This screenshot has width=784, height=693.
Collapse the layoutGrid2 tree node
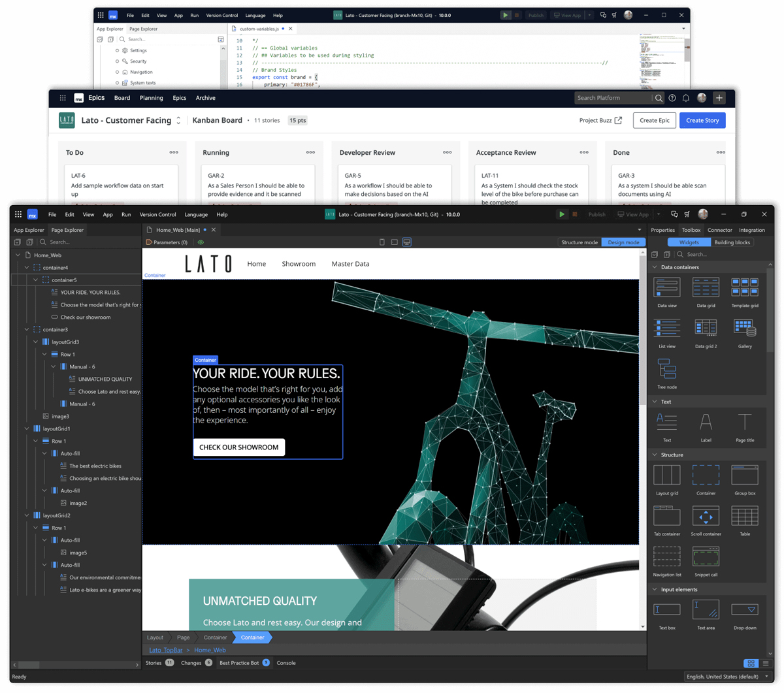(27, 515)
